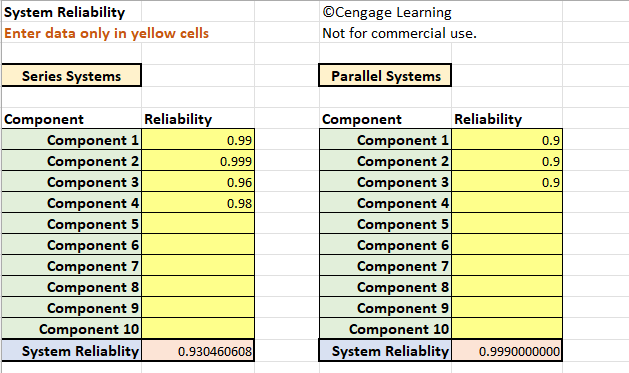
Task: Click empty Series Component 8 reliability cell
Action: coord(198,287)
